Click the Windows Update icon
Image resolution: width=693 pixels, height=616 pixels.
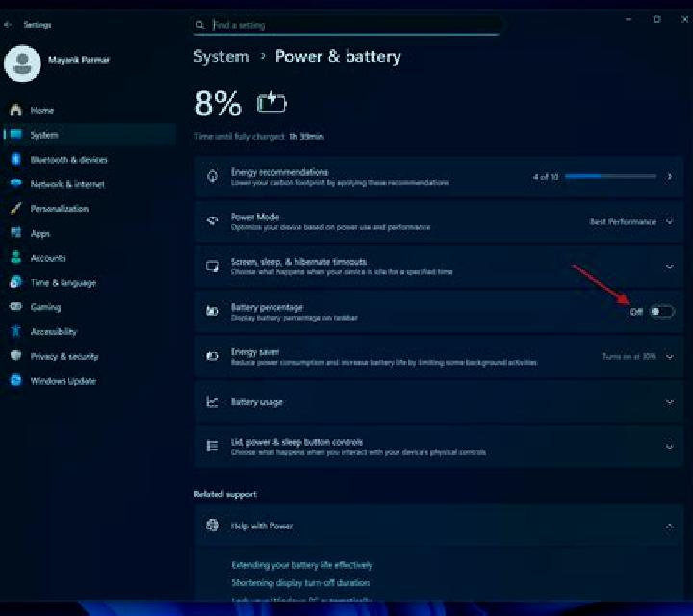pyautogui.click(x=16, y=380)
